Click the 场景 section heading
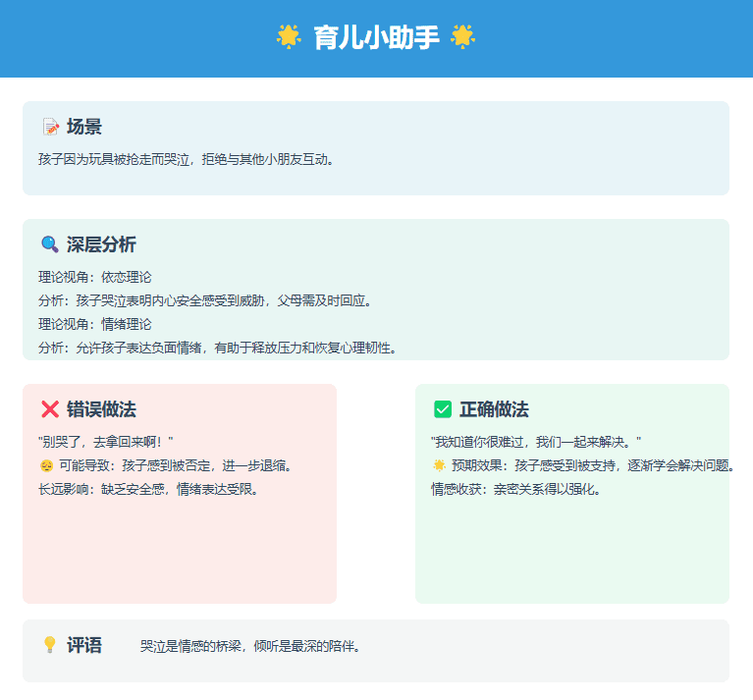This screenshot has height=700, width=753. click(x=84, y=127)
